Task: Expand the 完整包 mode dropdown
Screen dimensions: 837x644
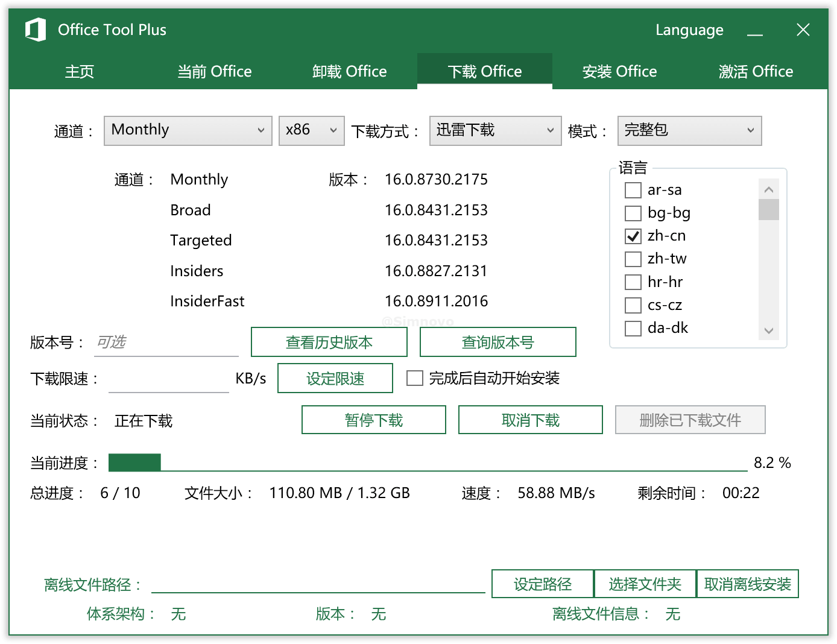Action: [x=689, y=131]
